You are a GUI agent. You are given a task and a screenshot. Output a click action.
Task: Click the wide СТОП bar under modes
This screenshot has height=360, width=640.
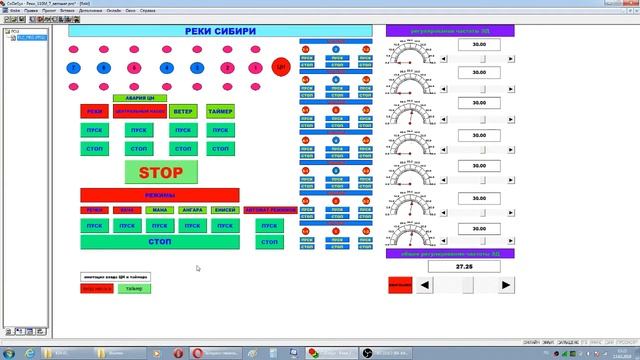[160, 242]
